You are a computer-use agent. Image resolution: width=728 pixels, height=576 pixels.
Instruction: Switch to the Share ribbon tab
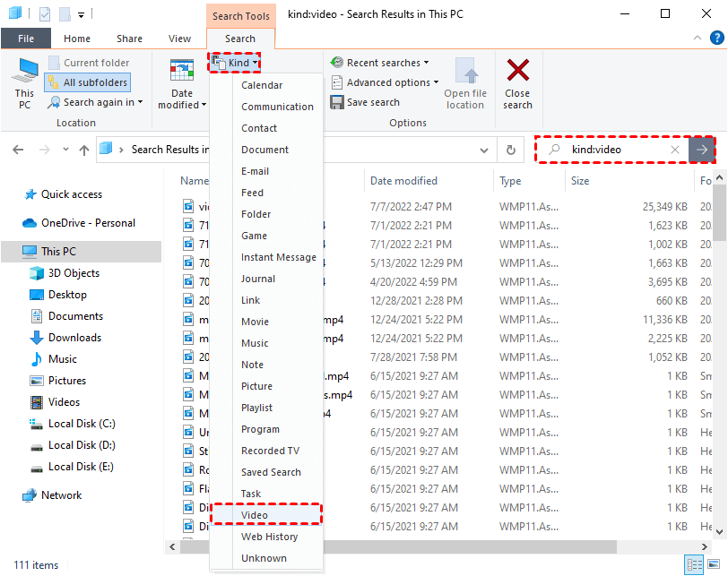(x=129, y=39)
